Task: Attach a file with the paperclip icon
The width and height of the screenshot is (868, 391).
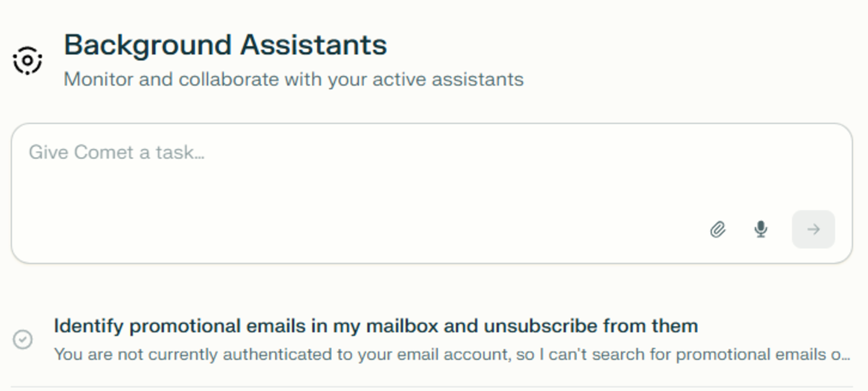Action: [x=718, y=229]
